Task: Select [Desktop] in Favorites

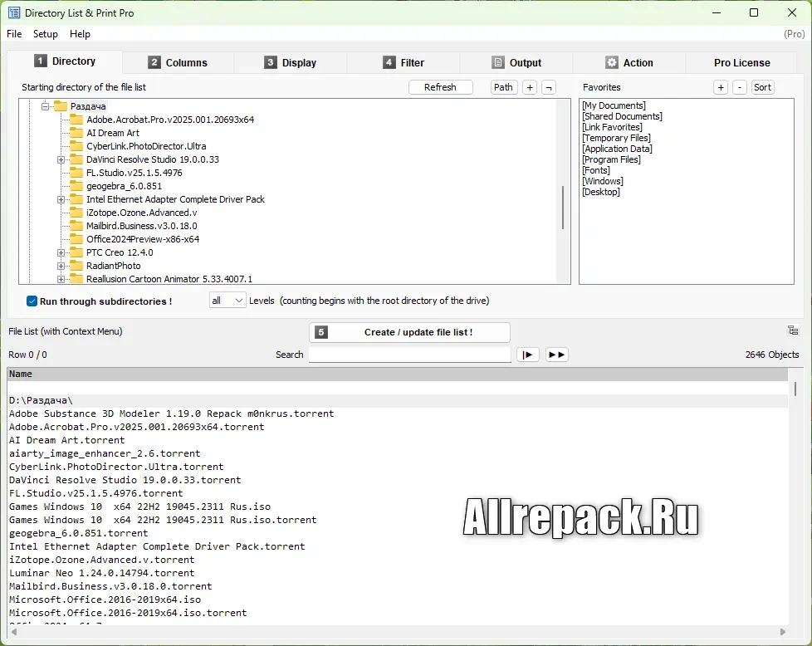Action: 601,192
